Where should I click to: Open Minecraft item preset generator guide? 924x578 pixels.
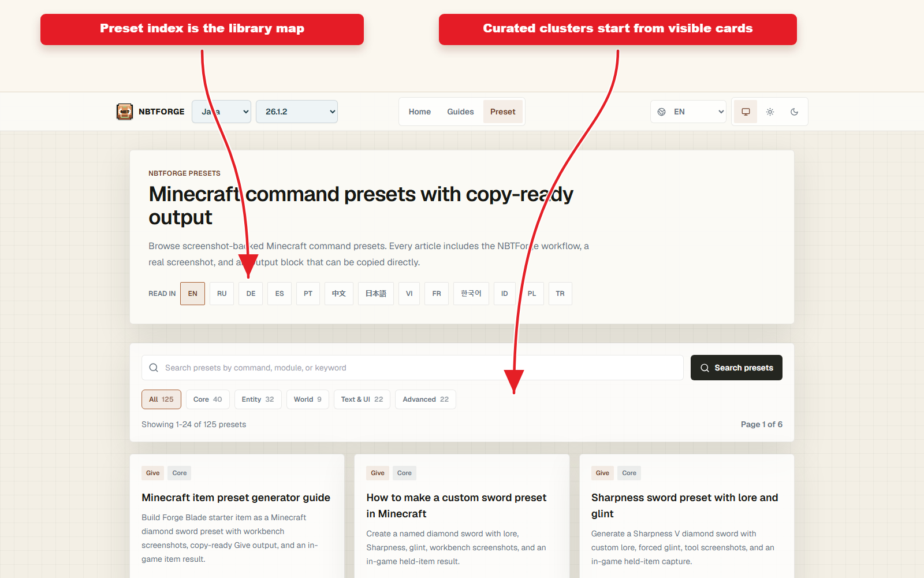point(236,498)
